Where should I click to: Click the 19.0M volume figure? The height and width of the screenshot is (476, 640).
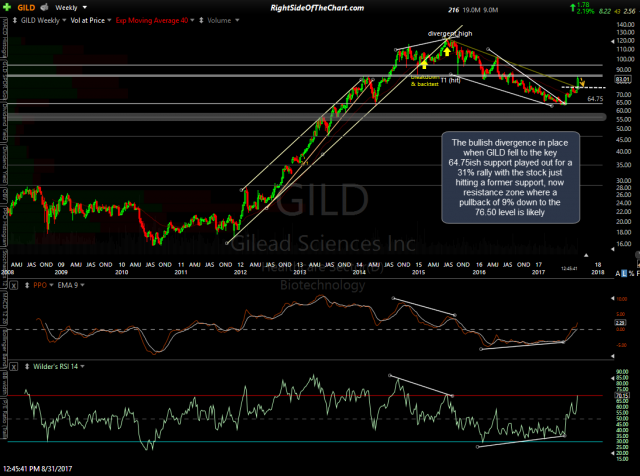(x=471, y=10)
